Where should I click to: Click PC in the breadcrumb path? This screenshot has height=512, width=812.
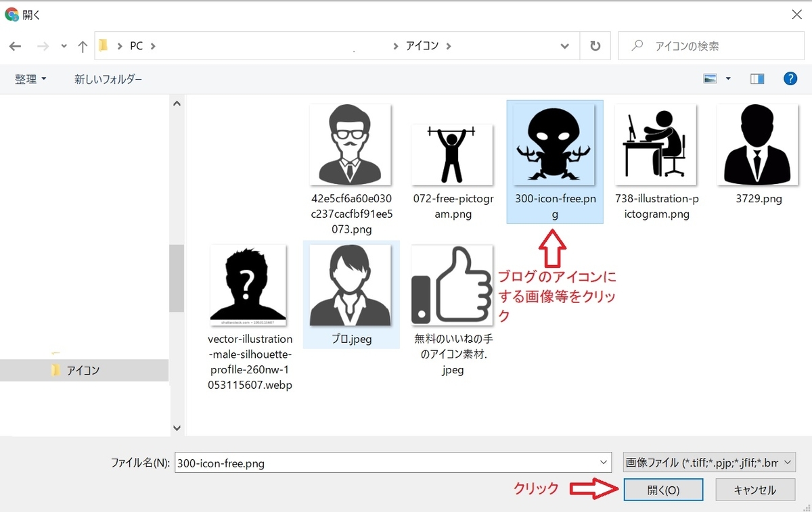click(x=136, y=45)
